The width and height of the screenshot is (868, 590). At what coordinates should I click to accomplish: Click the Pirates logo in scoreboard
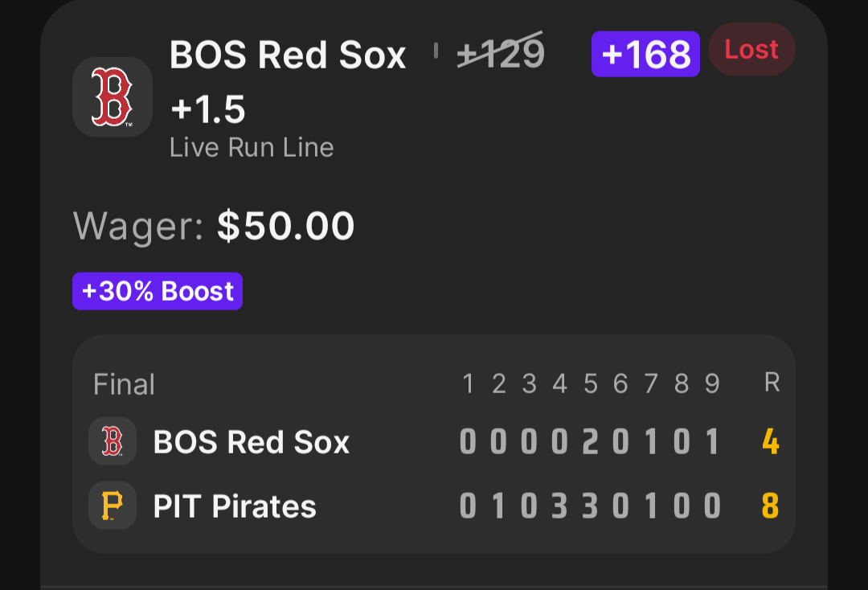(113, 506)
